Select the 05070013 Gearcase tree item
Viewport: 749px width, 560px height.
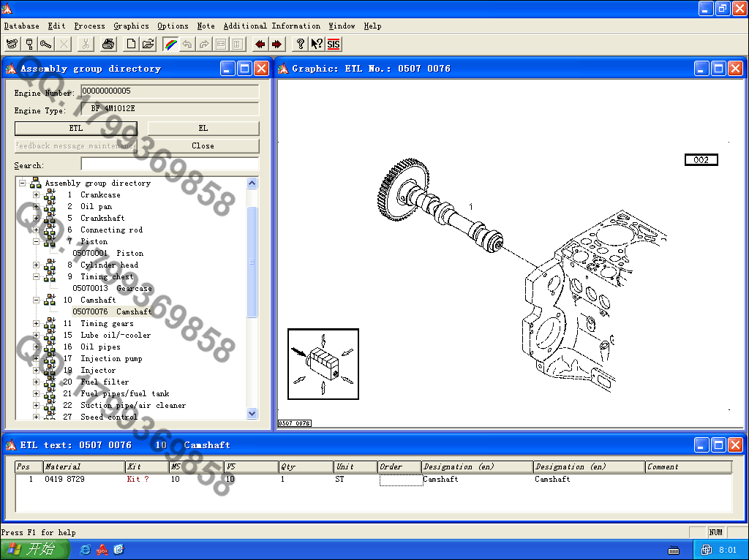coord(112,289)
